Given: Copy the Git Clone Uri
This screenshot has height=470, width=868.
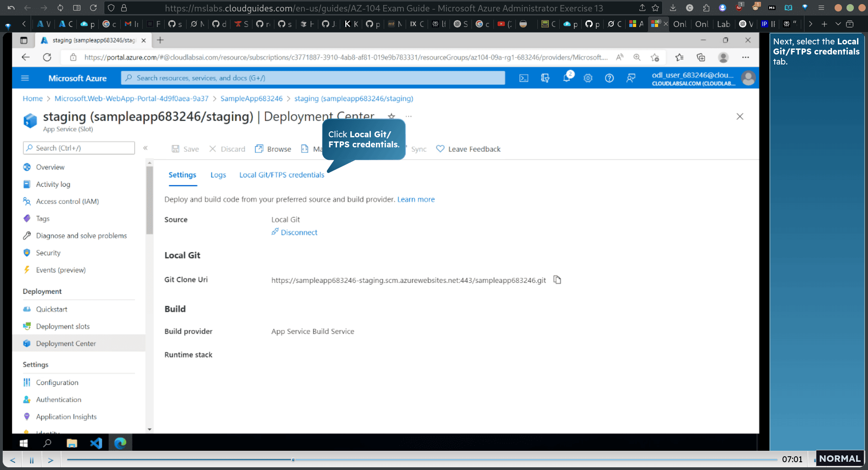Looking at the screenshot, I should [557, 280].
